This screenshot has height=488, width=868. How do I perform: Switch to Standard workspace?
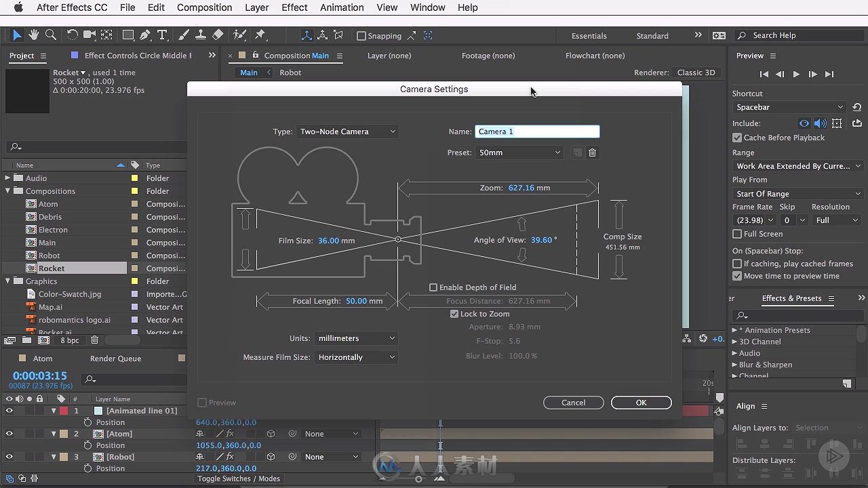pos(652,36)
